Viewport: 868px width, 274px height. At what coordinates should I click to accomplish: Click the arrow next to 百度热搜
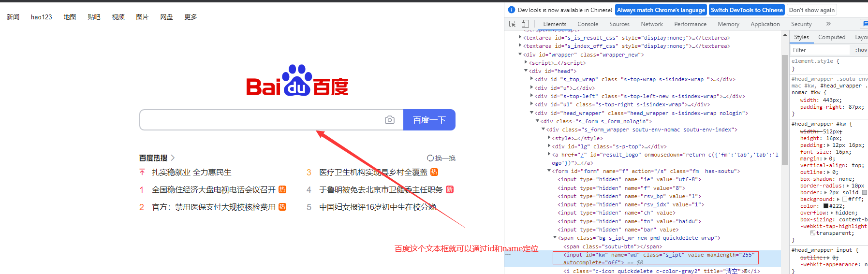[173, 158]
